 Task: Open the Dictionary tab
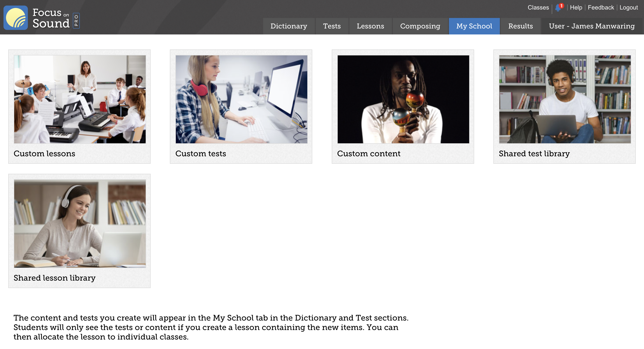point(289,26)
